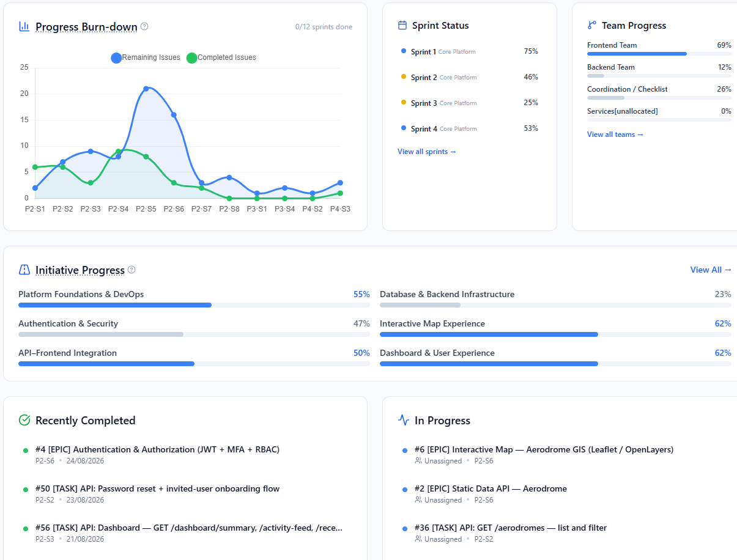Click the branch icon beside Team Progress
The height and width of the screenshot is (560, 737).
591,25
